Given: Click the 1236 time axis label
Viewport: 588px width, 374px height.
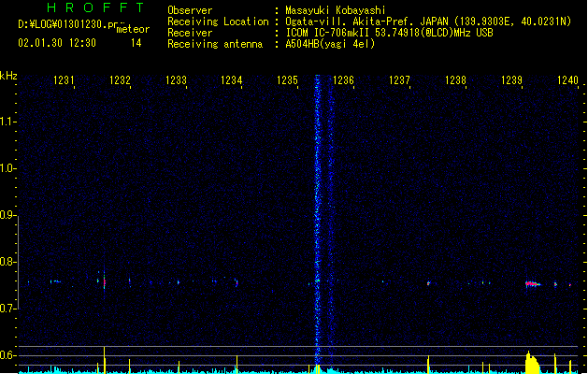Looking at the screenshot, I should click(x=343, y=80).
